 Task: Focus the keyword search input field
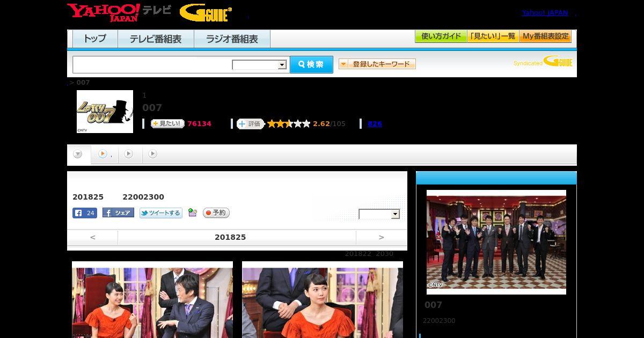152,64
